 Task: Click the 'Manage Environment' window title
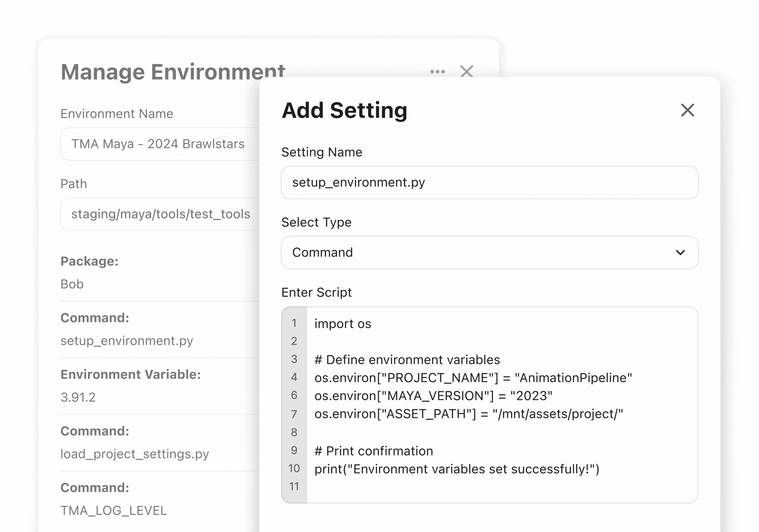tap(173, 72)
